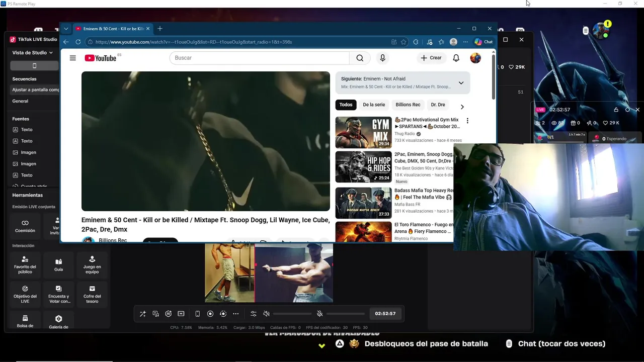Show more filter chips with right arrow
This screenshot has width=644, height=362.
(462, 107)
